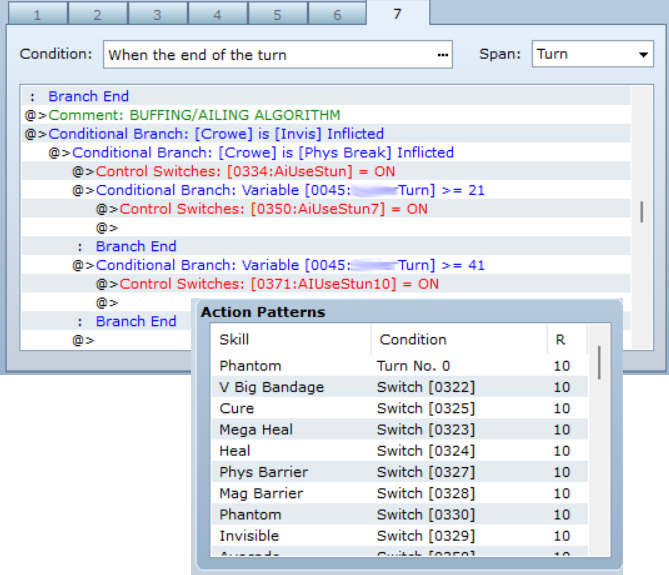This screenshot has width=669, height=575.
Task: Click the Action Patterns list scrollbar
Action: click(600, 450)
